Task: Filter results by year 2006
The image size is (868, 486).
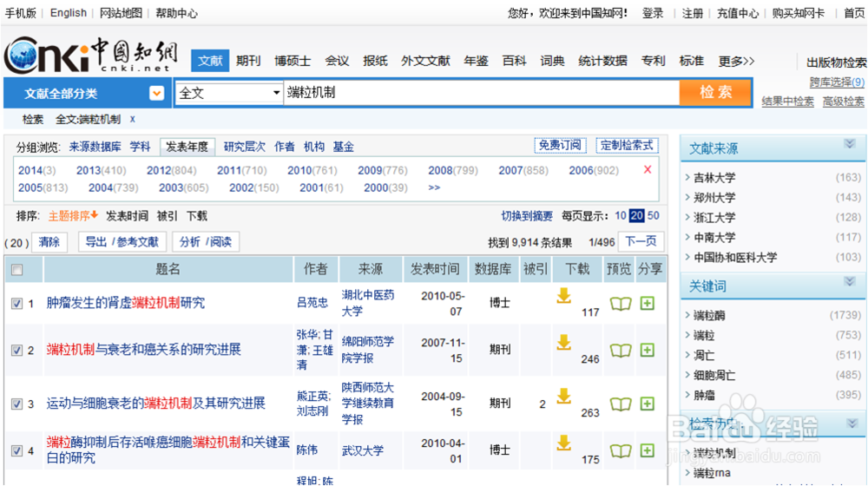Action: coord(594,170)
